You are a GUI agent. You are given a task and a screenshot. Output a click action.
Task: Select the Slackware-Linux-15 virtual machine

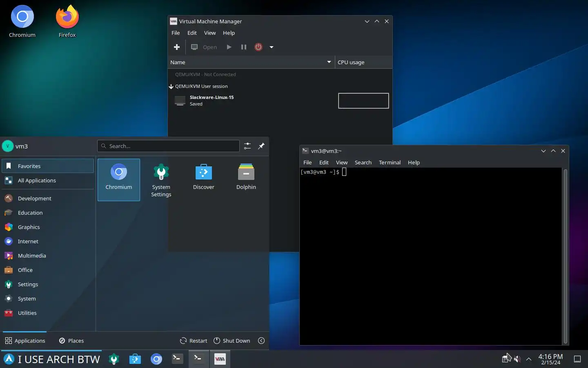point(280,101)
